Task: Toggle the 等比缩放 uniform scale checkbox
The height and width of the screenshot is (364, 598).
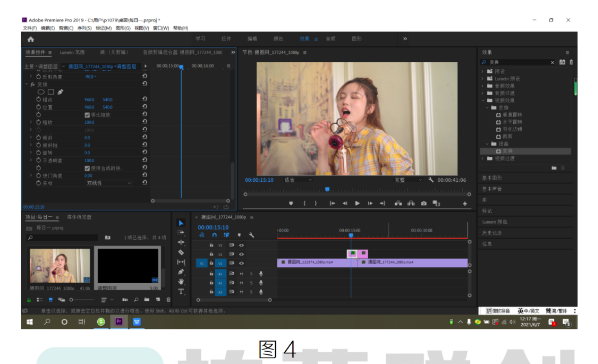Action: click(x=87, y=115)
